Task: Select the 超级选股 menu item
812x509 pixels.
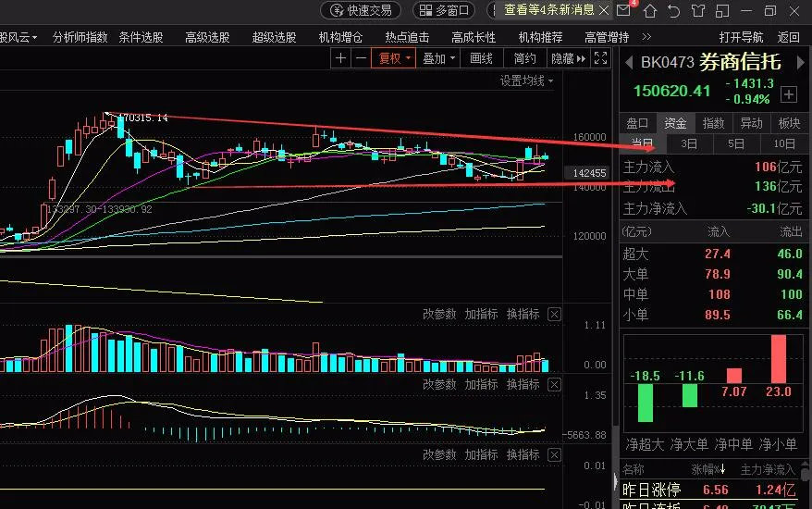Action: (274, 37)
